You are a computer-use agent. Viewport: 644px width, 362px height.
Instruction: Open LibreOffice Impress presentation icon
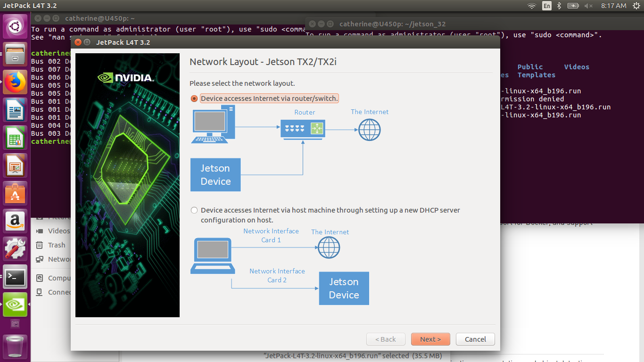tap(15, 165)
